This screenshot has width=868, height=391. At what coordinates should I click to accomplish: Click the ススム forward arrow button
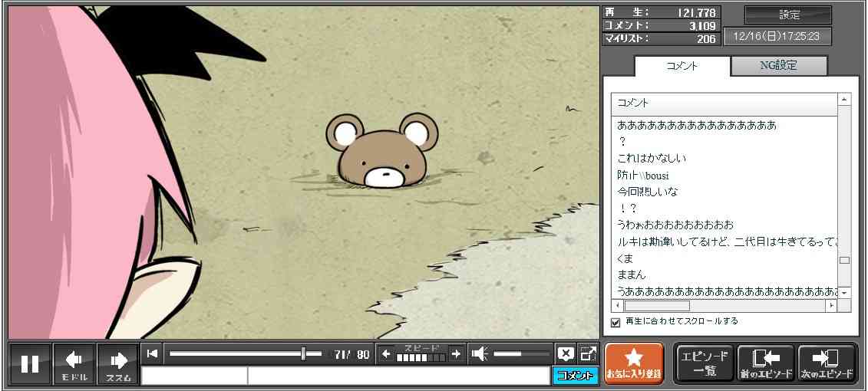tap(118, 364)
